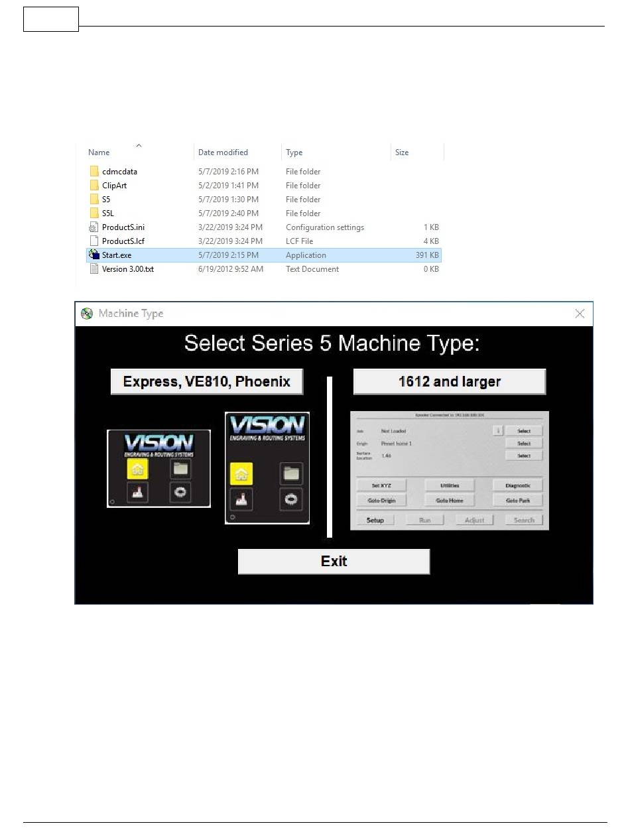Screen dimensions: 630x840
Task: Click the date 5/7/2019 2:16 PM
Action: [x=228, y=172]
